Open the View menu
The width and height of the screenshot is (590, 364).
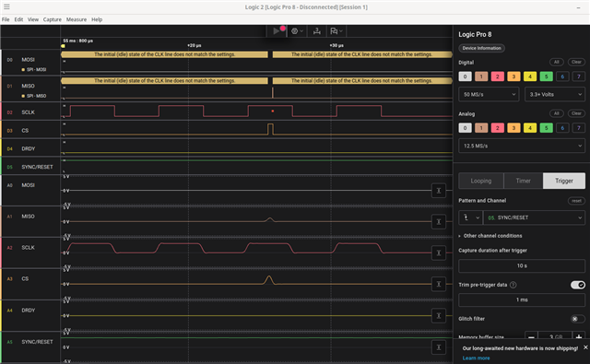pyautogui.click(x=33, y=19)
